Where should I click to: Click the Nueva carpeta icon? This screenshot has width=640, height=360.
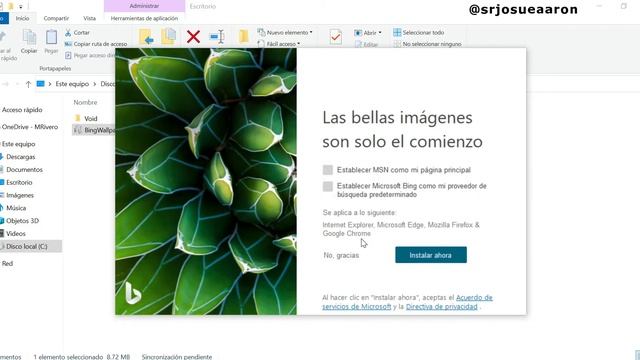(243, 36)
